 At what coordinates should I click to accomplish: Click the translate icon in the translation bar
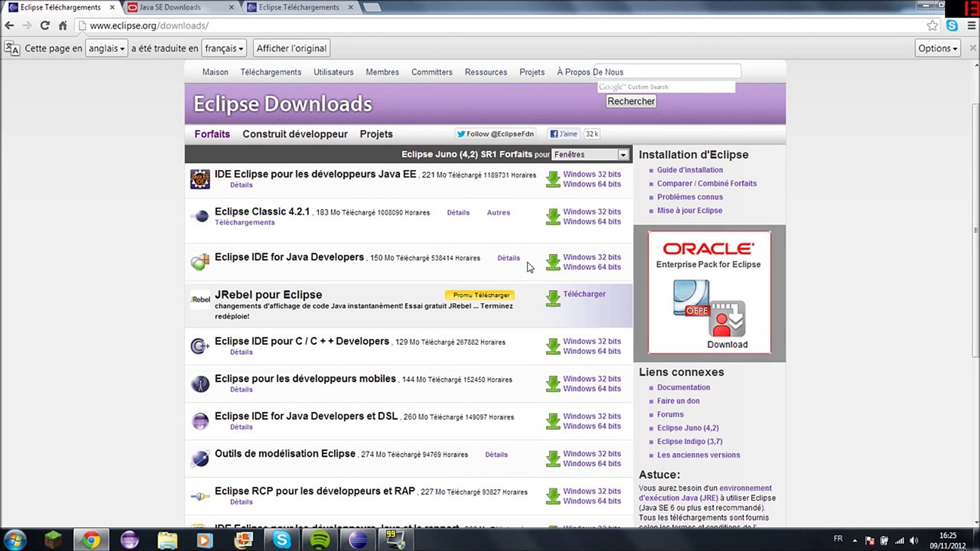point(12,48)
